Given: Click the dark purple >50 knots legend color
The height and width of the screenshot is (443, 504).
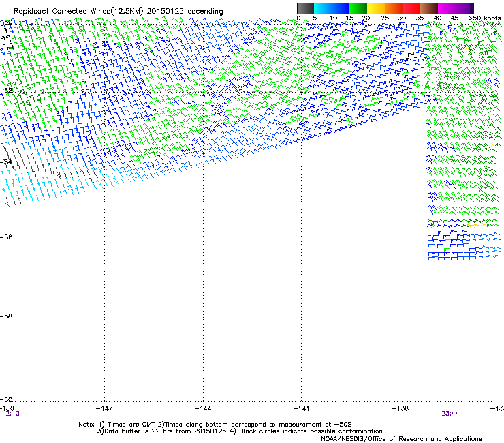Looking at the screenshot, I should (472, 8).
